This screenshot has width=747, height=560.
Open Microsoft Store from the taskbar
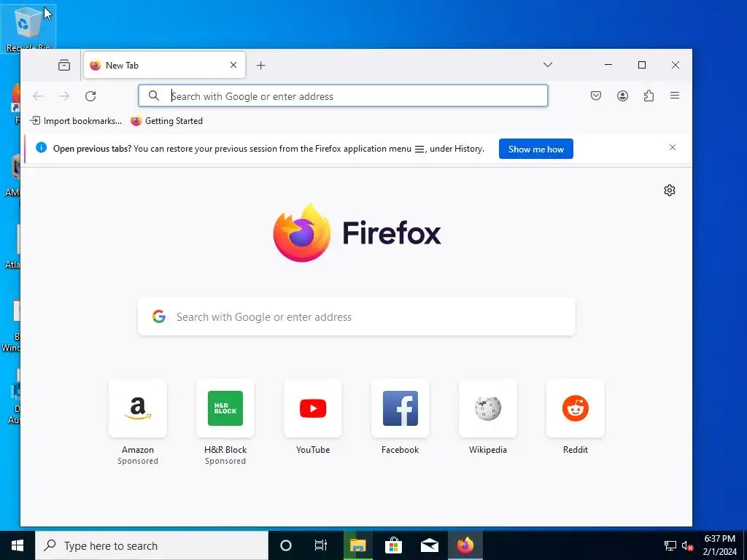click(393, 545)
